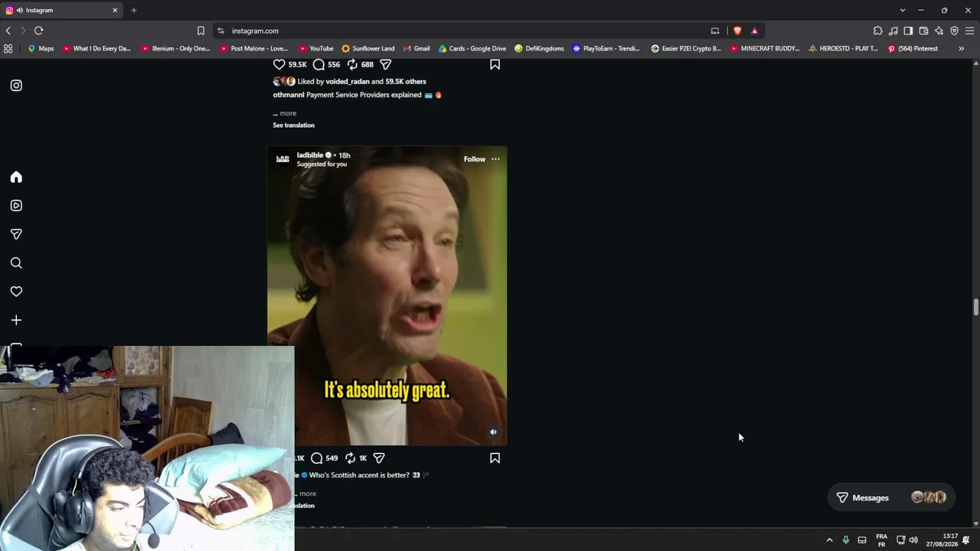Open Brave Rewards triangle icon
Screen dimensions: 980x551
[754, 31]
